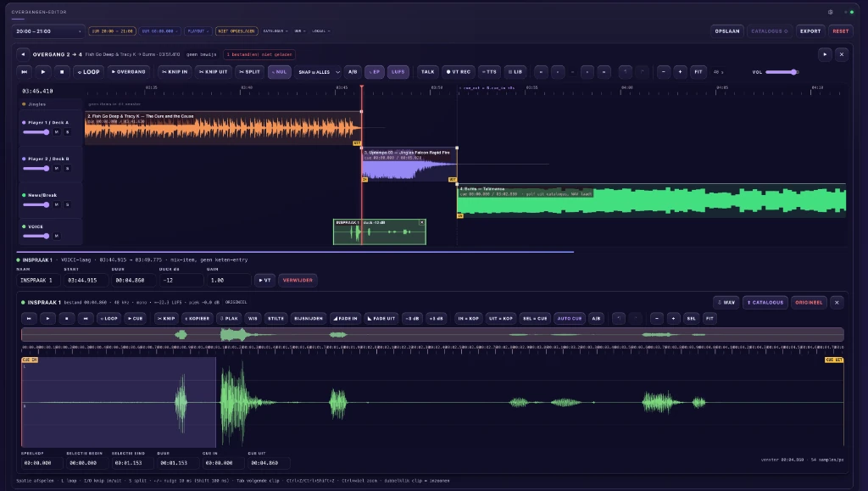Jump to start in main transport

25,72
